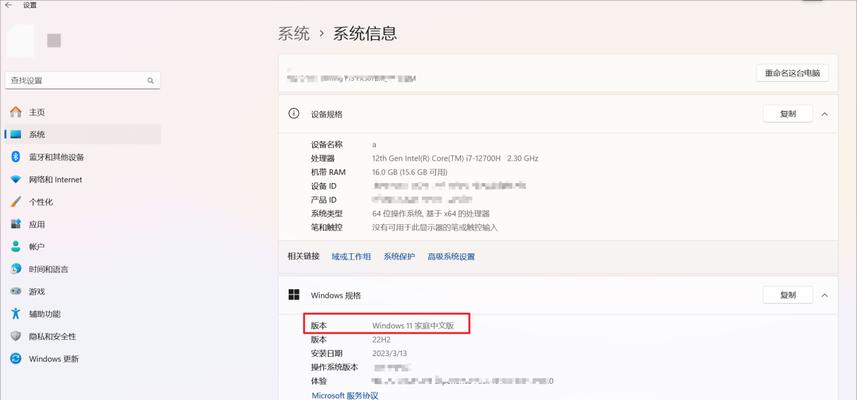The height and width of the screenshot is (400, 857).
Task: Collapse the 设备规格 section chevron
Action: [825, 114]
